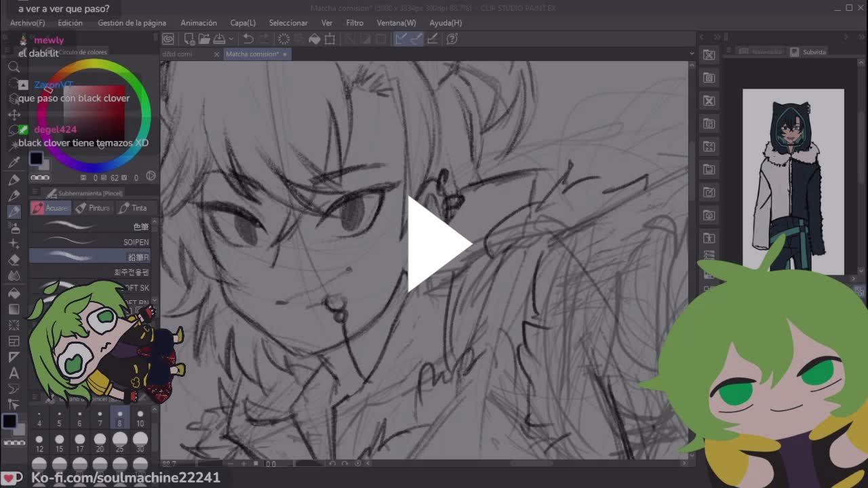Select the Text tool (A icon)
868x488 pixels.
[x=14, y=373]
